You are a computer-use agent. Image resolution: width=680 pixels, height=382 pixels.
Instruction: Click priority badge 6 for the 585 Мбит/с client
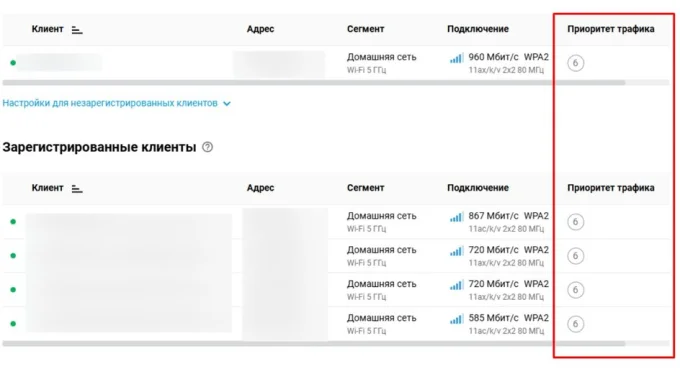[575, 324]
